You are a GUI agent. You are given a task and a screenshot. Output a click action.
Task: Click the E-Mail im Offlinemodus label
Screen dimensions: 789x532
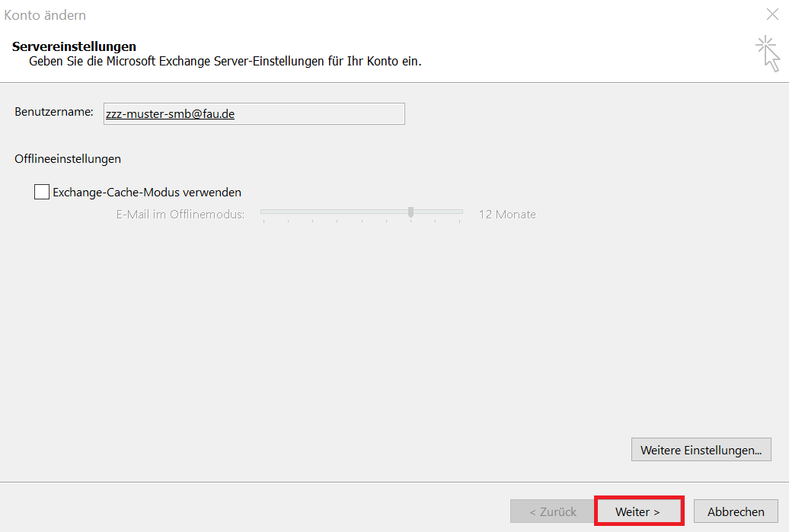[x=180, y=215]
